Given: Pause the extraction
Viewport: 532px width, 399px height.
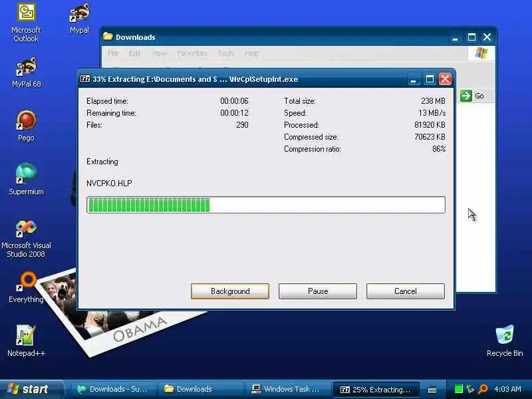Looking at the screenshot, I should [x=318, y=291].
